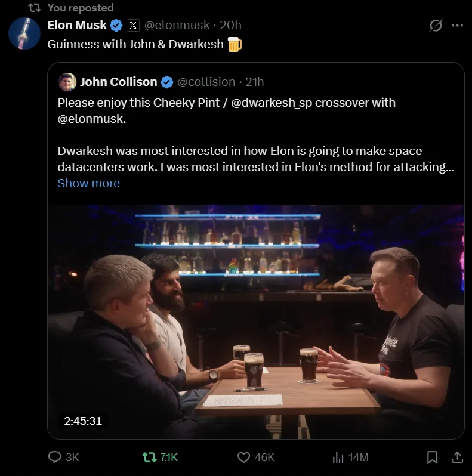472x476 pixels.
Task: Open the three-dot more options menu
Action: click(x=457, y=26)
